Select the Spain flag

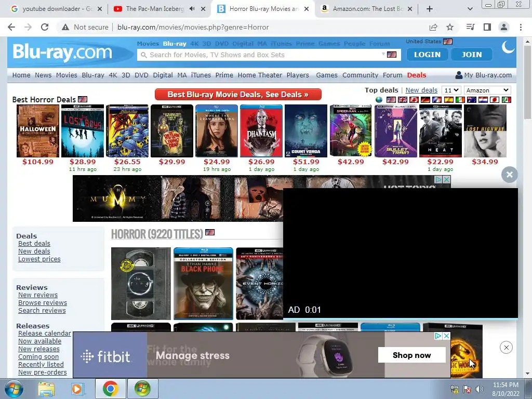click(448, 100)
